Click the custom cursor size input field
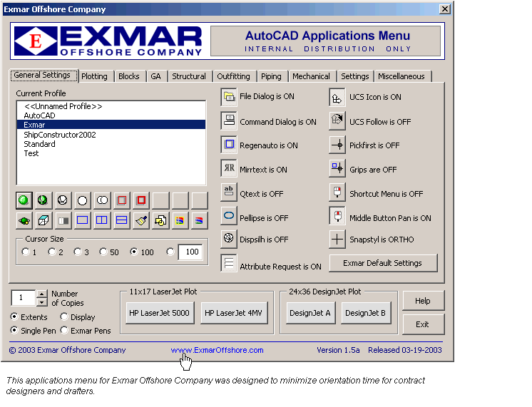 pyautogui.click(x=190, y=252)
